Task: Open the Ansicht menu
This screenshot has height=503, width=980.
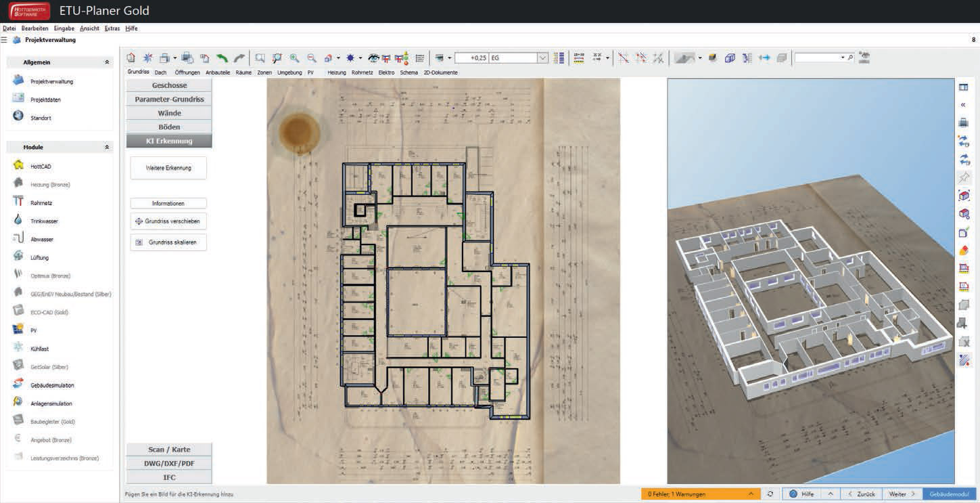Action: [x=89, y=28]
